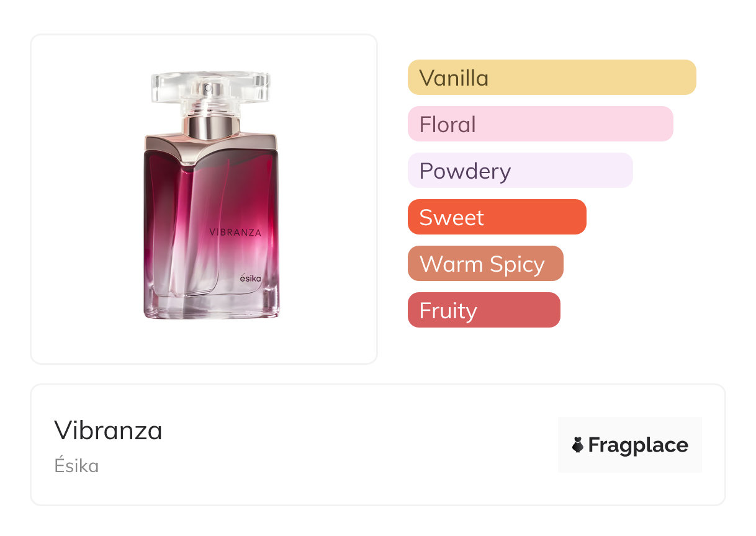Click the VIBRANZA text printed on bottle
This screenshot has height=536, width=756.
click(x=235, y=233)
